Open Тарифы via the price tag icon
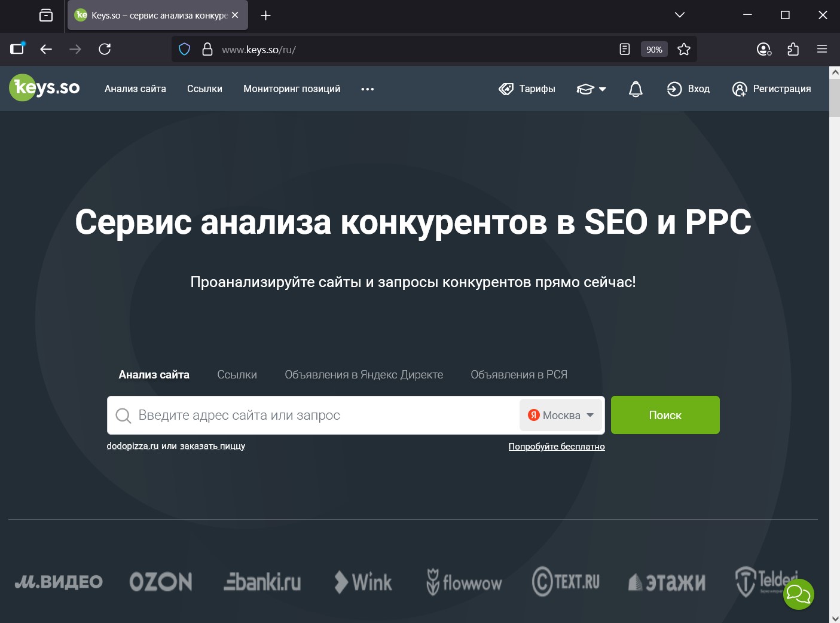The image size is (840, 623). pyautogui.click(x=505, y=88)
